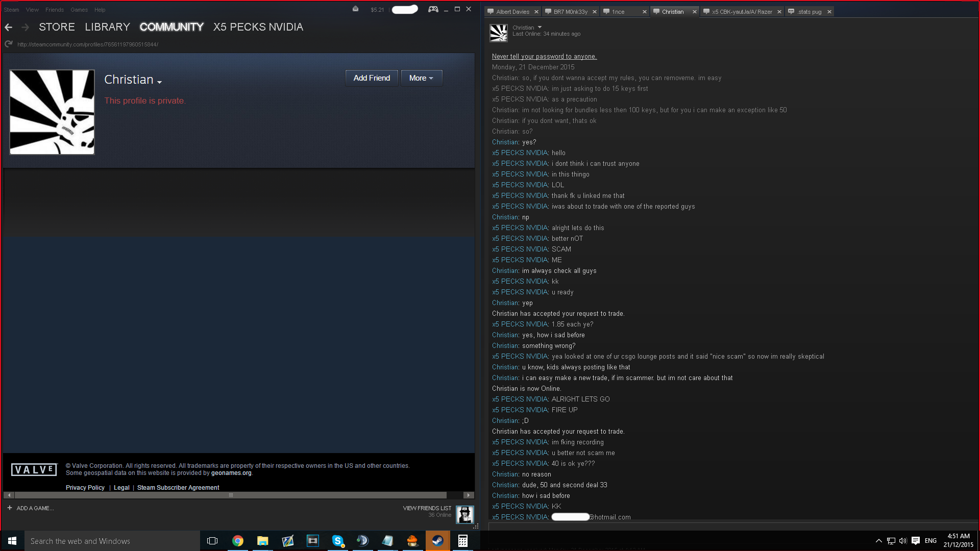Viewport: 980px width, 551px height.
Task: Open Google Chrome from taskbar
Action: 238,541
